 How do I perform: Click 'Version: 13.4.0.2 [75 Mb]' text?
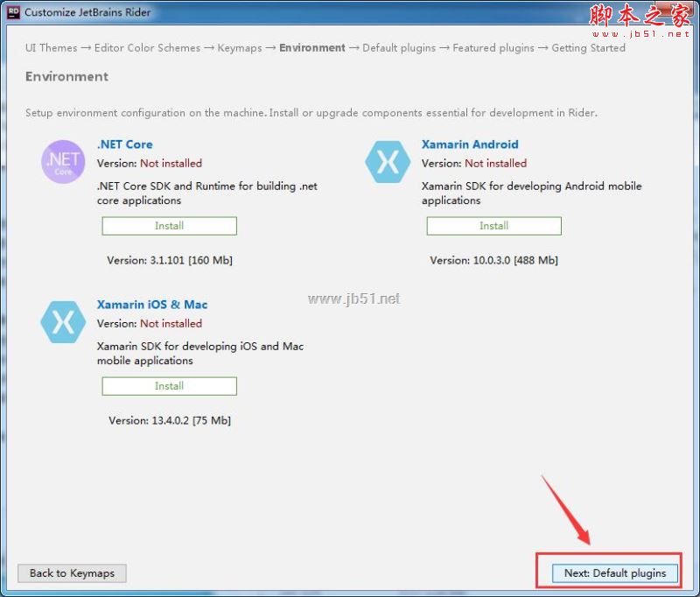point(170,421)
